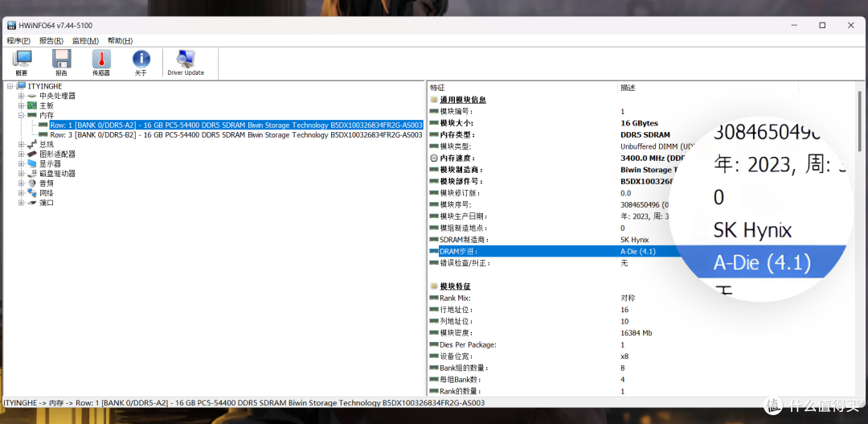Click the 16384 Mb module density value
This screenshot has height=424, width=868.
click(637, 332)
